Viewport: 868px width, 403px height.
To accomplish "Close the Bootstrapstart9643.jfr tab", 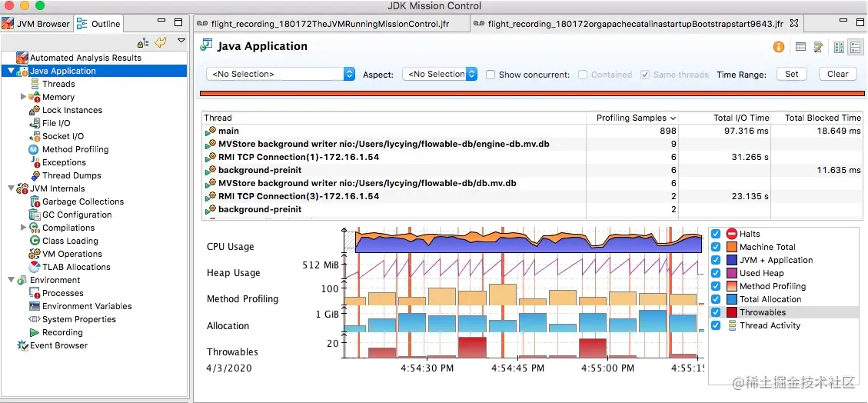I will tap(794, 23).
